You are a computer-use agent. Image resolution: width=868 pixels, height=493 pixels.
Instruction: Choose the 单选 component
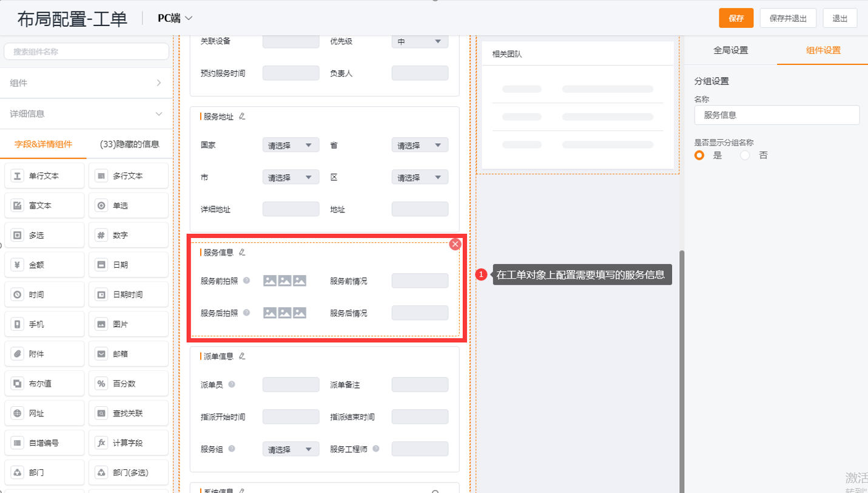pos(129,206)
